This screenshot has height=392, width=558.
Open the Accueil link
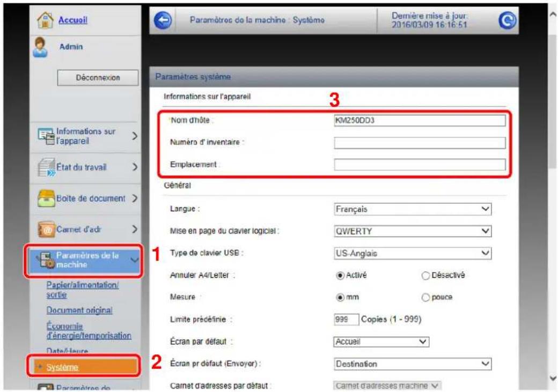click(x=72, y=20)
